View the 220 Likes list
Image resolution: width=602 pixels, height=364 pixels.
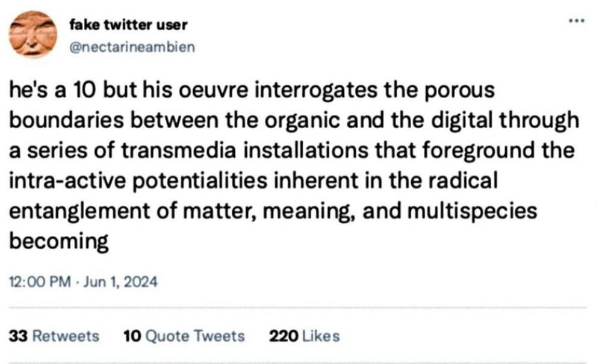[x=305, y=336]
